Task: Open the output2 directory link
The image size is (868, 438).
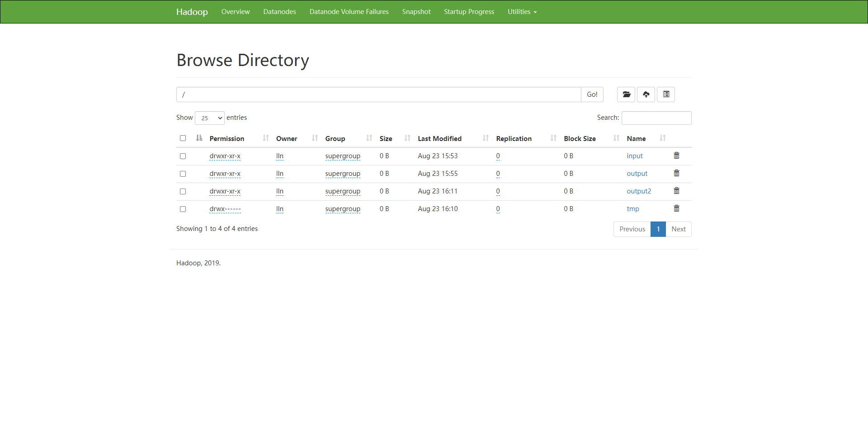Action: click(x=639, y=191)
